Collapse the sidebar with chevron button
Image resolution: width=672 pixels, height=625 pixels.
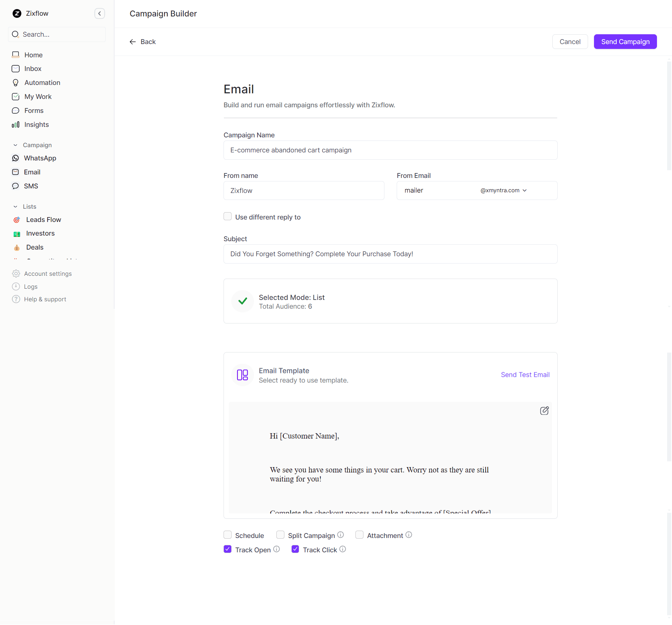click(100, 14)
